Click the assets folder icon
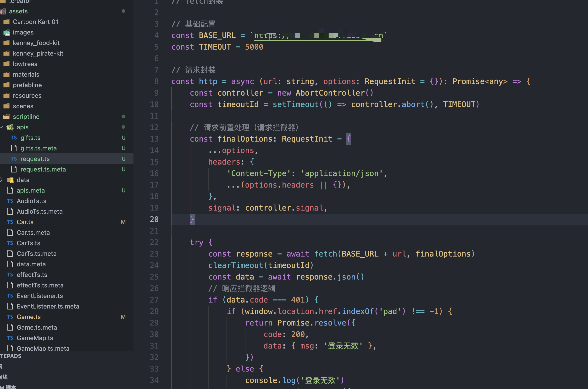The width and height of the screenshot is (588, 389). tap(3, 11)
